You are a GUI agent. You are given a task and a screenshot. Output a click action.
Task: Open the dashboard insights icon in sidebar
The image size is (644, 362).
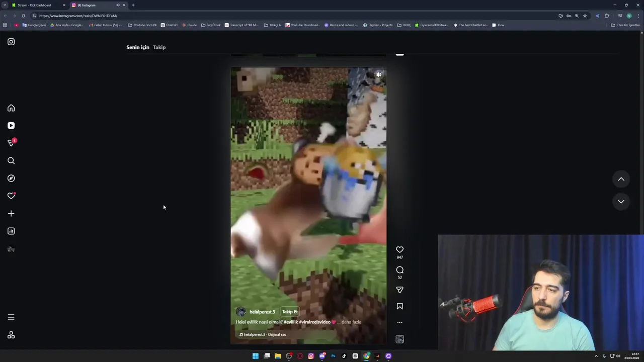point(11,231)
